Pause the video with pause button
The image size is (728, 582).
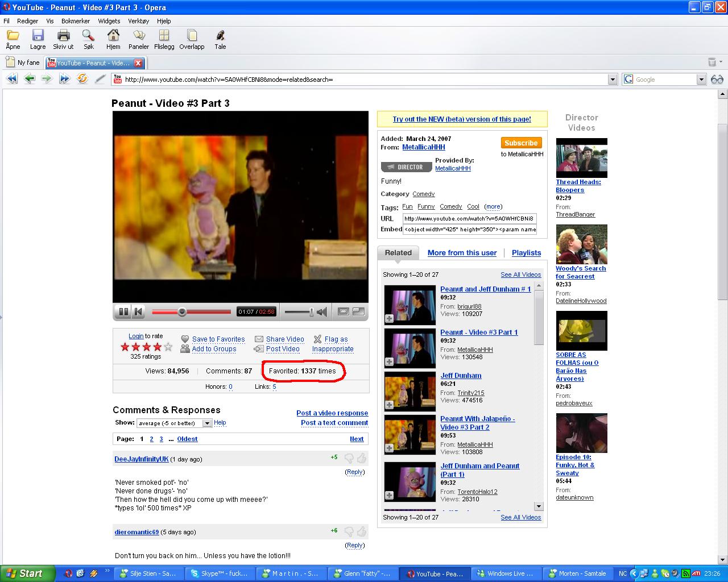(123, 311)
